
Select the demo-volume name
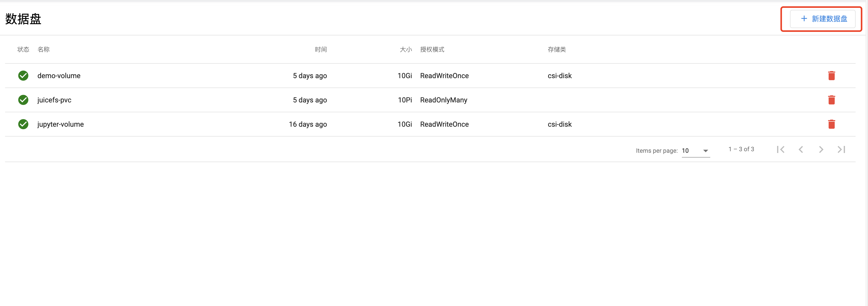tap(59, 76)
